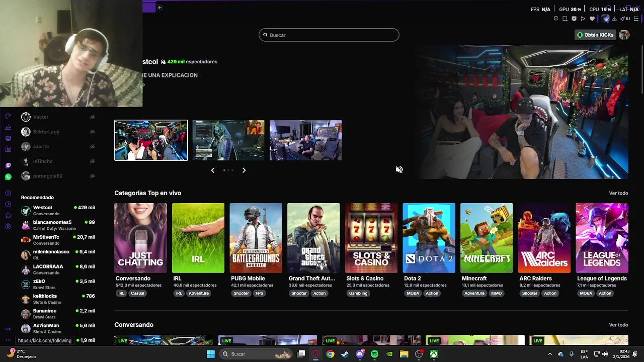Open the featured Westcol stream video preview
This screenshot has width=644, height=362.
tap(524, 112)
